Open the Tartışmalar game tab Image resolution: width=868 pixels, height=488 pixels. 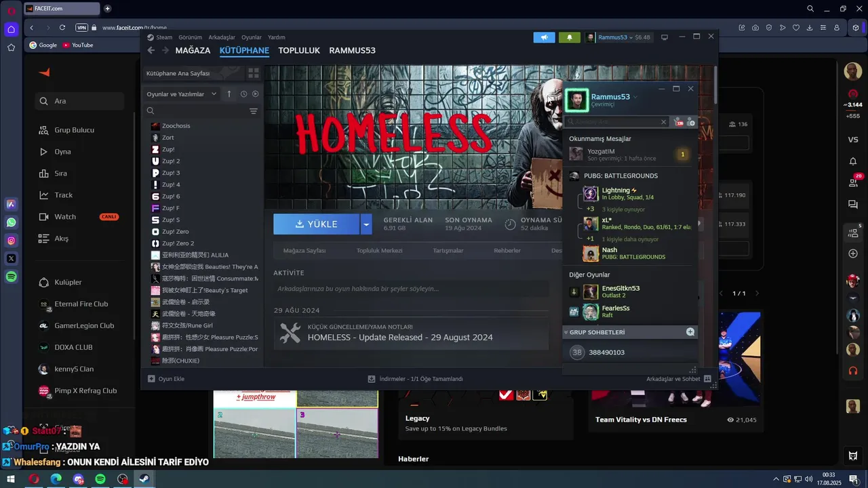pyautogui.click(x=448, y=251)
